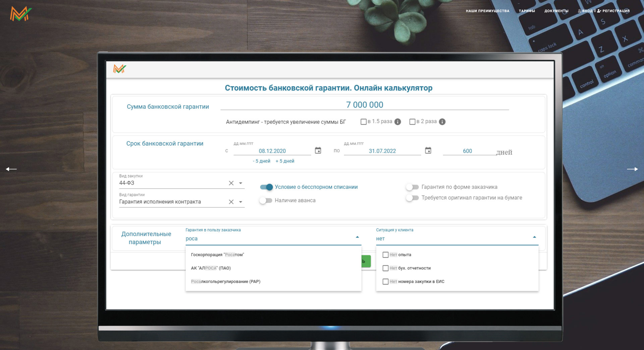Click the logo inside the calculator window
This screenshot has height=350, width=644.
pos(119,69)
